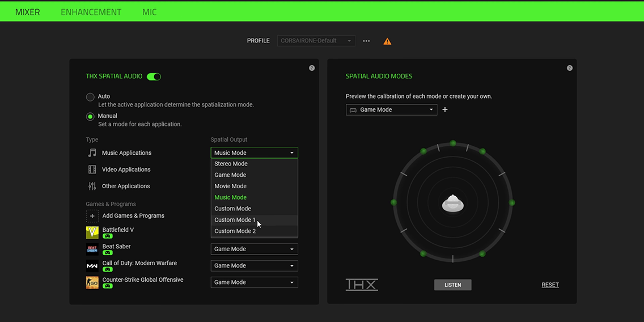Image resolution: width=644 pixels, height=322 pixels.
Task: Collapse the Music Applications spatial output dropdown
Action: 254,153
